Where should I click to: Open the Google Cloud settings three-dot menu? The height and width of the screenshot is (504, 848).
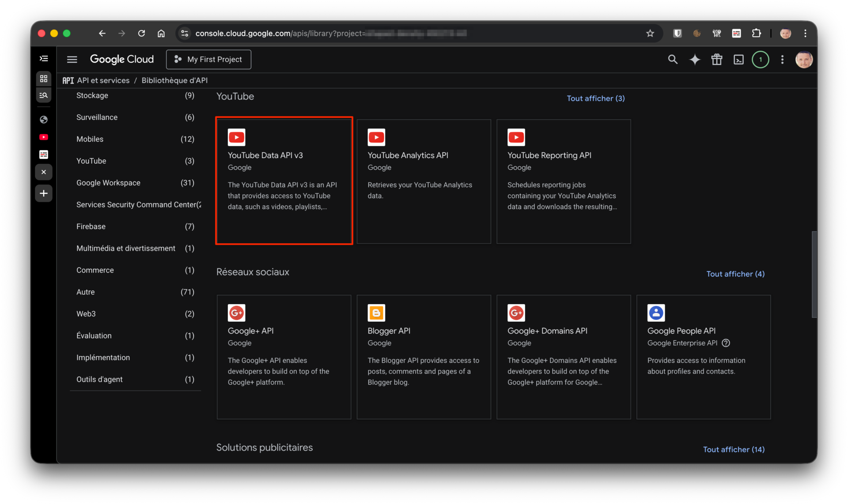782,59
